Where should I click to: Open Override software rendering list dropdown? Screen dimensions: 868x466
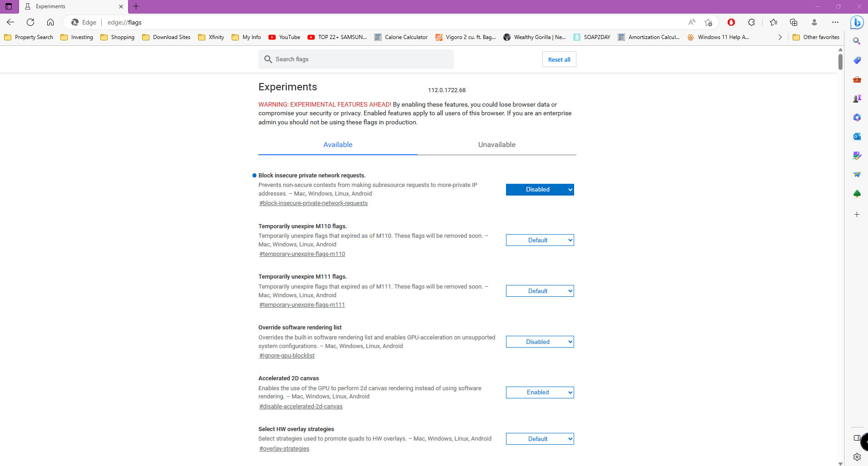(540, 342)
